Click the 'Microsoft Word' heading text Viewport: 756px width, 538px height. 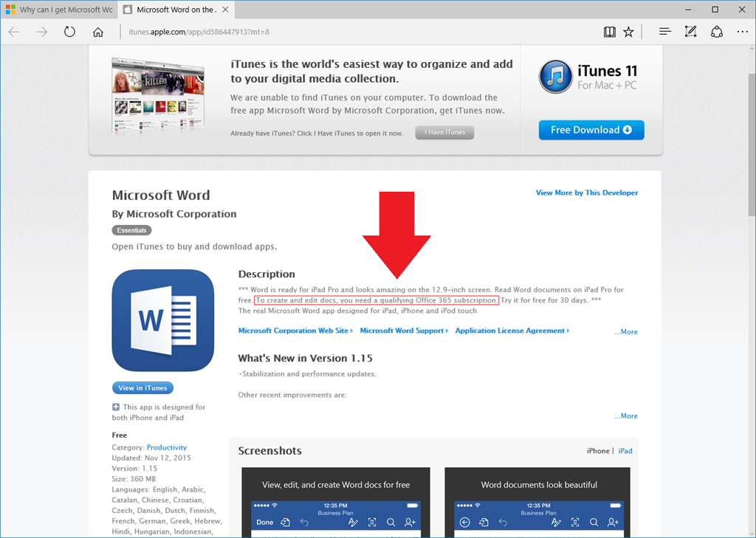click(x=161, y=196)
